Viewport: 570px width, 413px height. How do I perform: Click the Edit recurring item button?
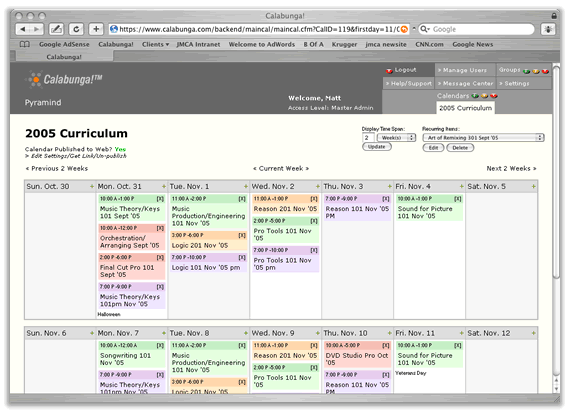point(433,148)
